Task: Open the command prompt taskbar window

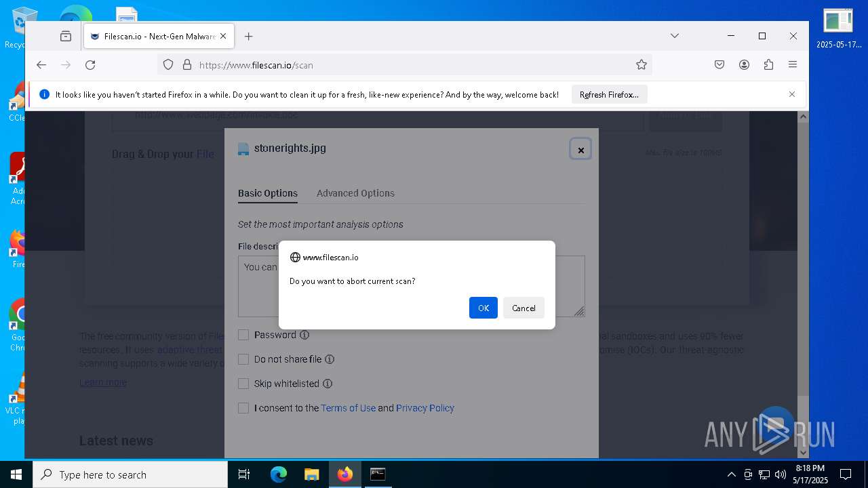Action: point(378,474)
